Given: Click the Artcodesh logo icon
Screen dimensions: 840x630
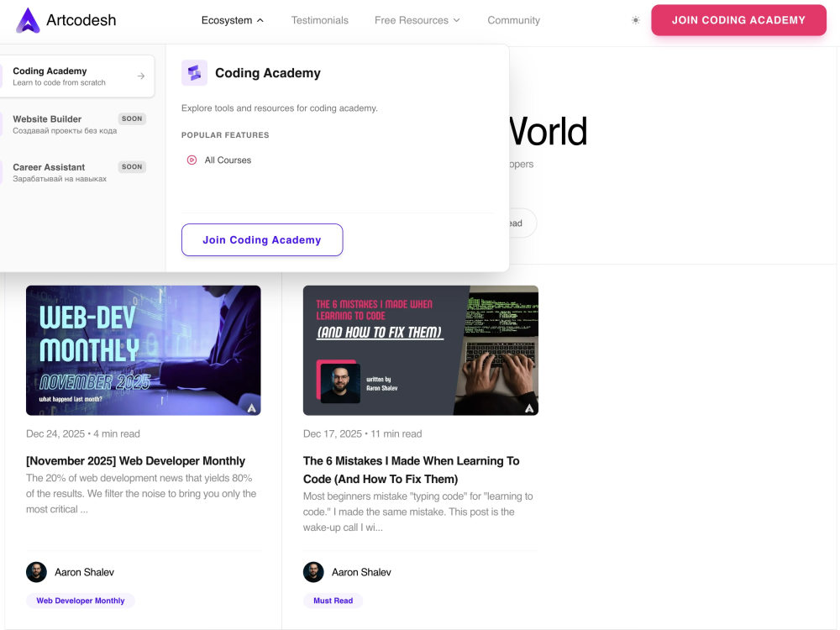Looking at the screenshot, I should [28, 20].
